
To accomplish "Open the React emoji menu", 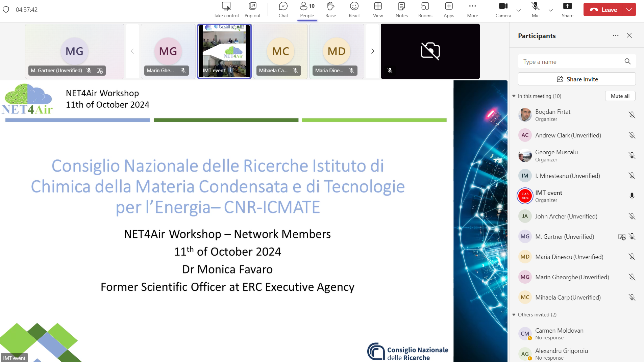I will [354, 10].
